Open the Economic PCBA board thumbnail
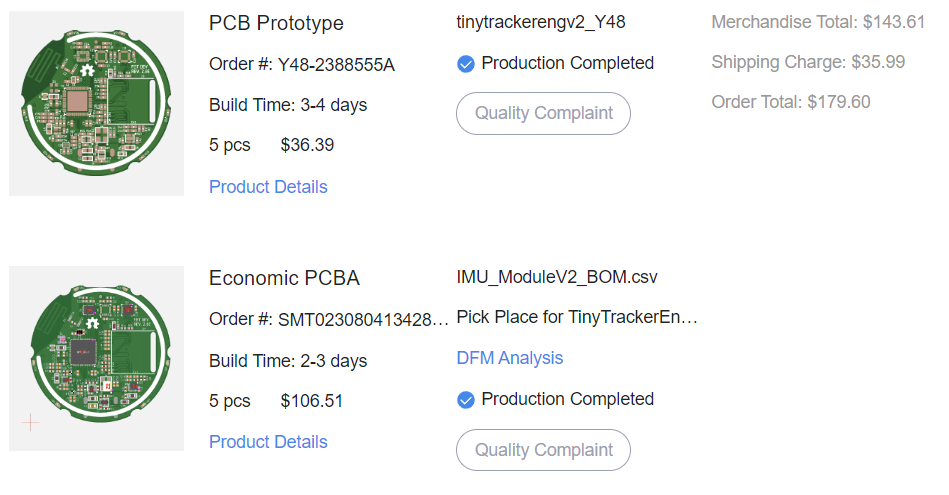The height and width of the screenshot is (495, 949). click(96, 358)
